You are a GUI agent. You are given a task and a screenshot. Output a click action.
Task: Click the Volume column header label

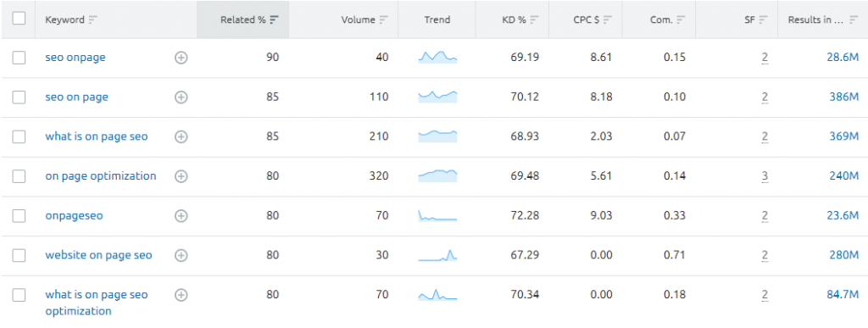click(x=359, y=19)
